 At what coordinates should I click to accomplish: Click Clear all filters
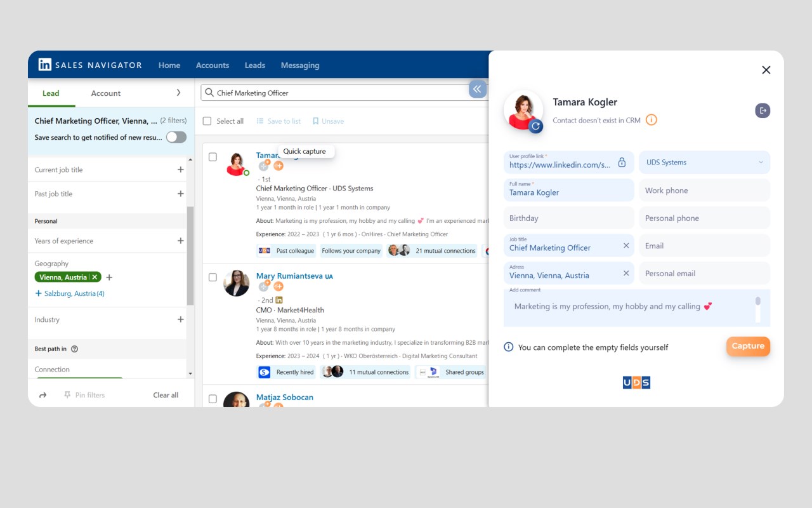[x=166, y=395]
